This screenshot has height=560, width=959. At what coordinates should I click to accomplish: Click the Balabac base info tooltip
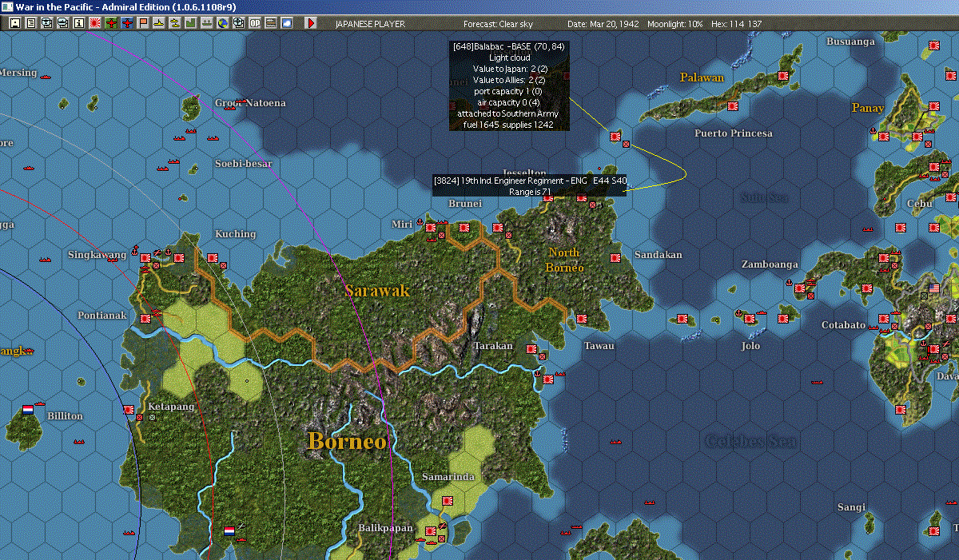pos(510,86)
